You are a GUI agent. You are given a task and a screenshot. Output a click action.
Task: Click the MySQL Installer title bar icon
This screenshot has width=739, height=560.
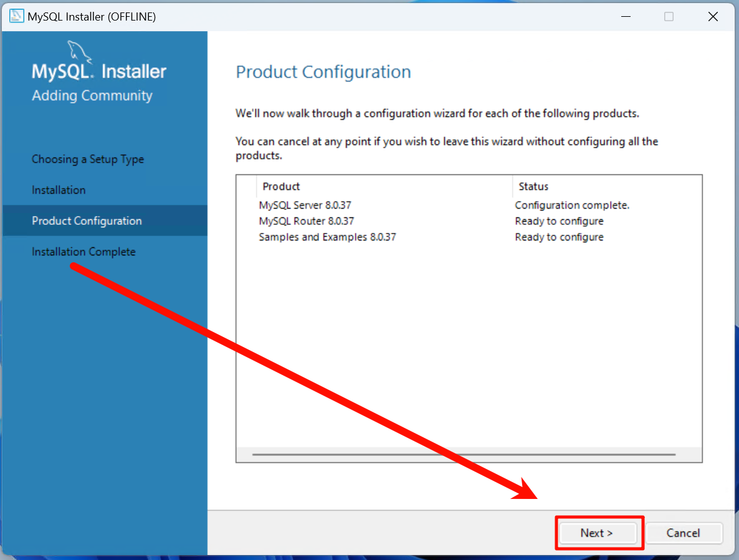coord(16,16)
